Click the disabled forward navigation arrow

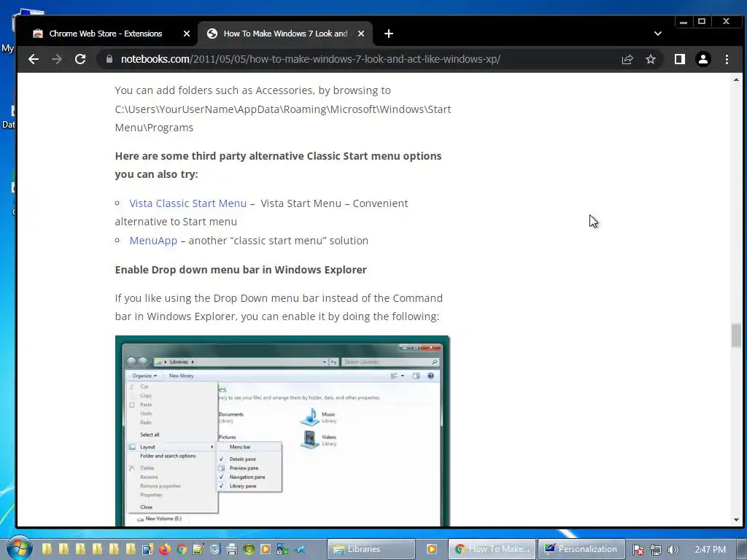(x=57, y=59)
